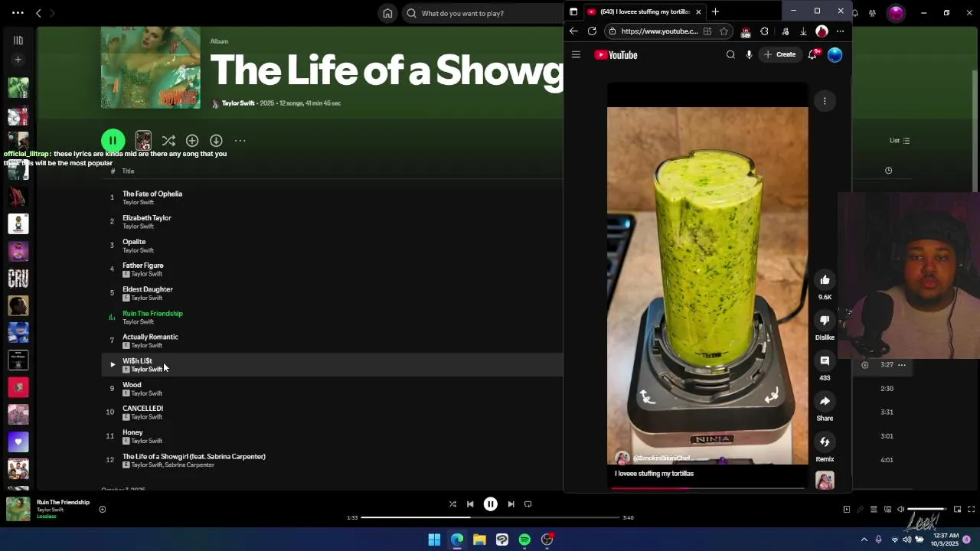Select the track Father Figure

(x=143, y=265)
